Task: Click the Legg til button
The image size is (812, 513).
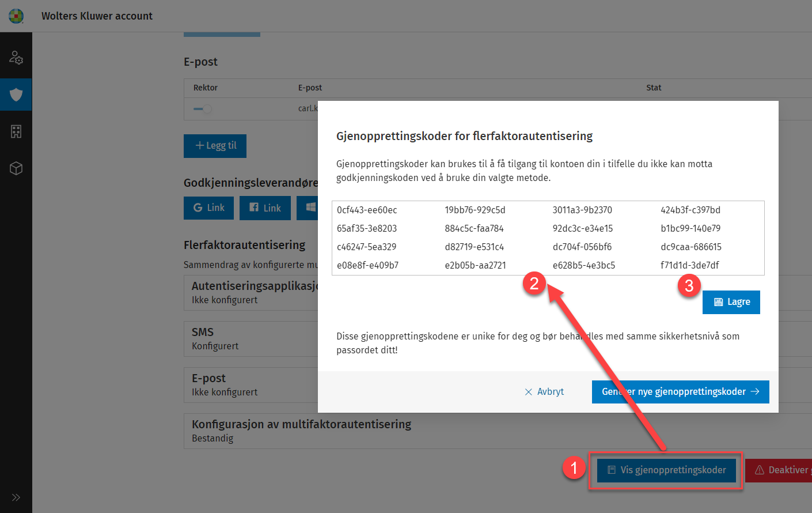Action: point(215,146)
